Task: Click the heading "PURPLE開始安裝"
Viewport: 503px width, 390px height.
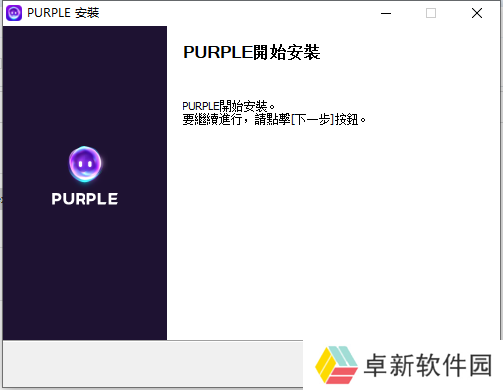Action: [x=251, y=52]
